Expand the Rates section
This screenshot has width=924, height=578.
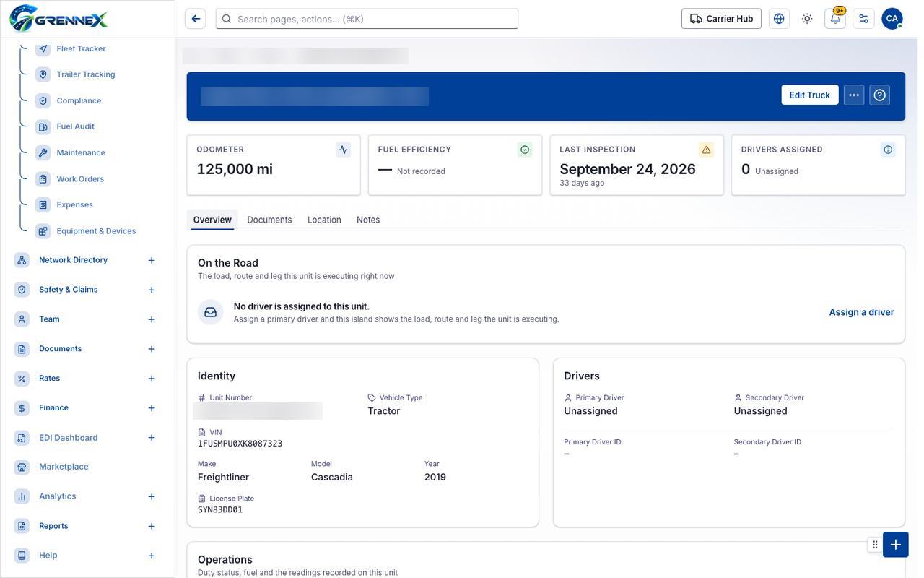pyautogui.click(x=152, y=379)
